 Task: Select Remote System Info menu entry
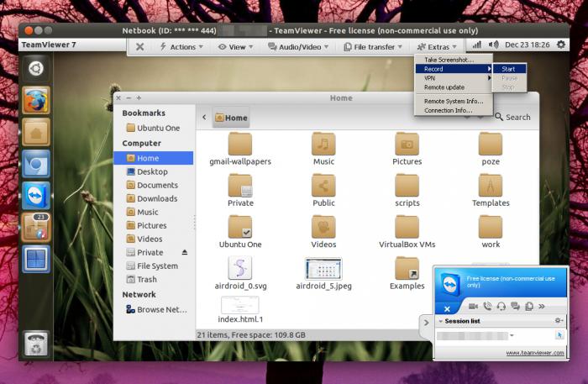pos(454,101)
